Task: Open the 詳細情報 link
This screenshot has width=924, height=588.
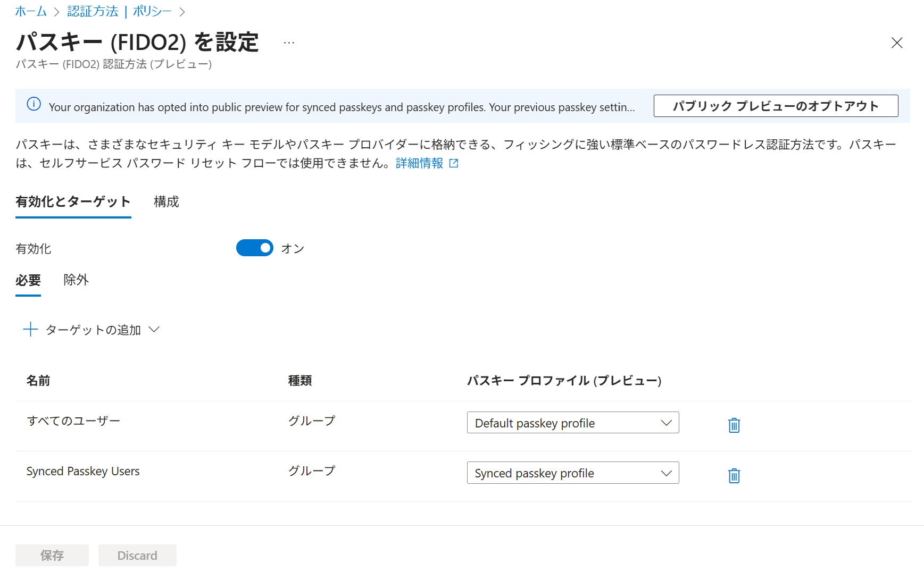Action: click(x=427, y=163)
